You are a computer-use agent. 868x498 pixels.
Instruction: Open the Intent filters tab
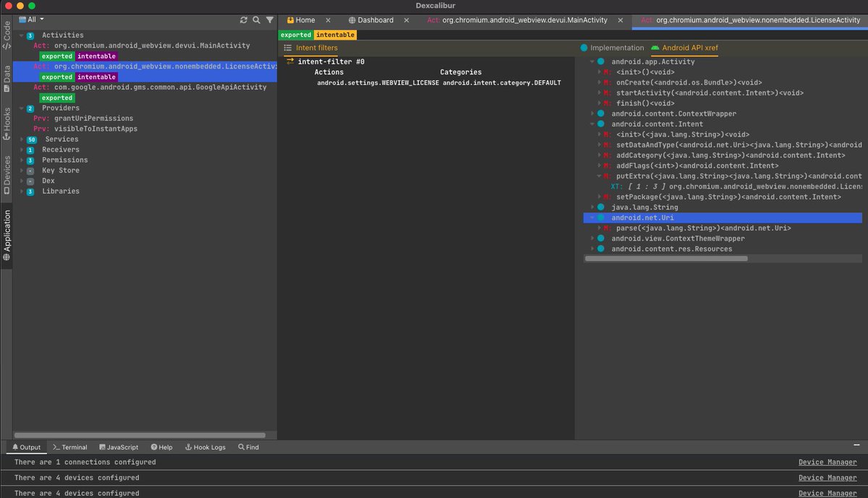click(310, 48)
